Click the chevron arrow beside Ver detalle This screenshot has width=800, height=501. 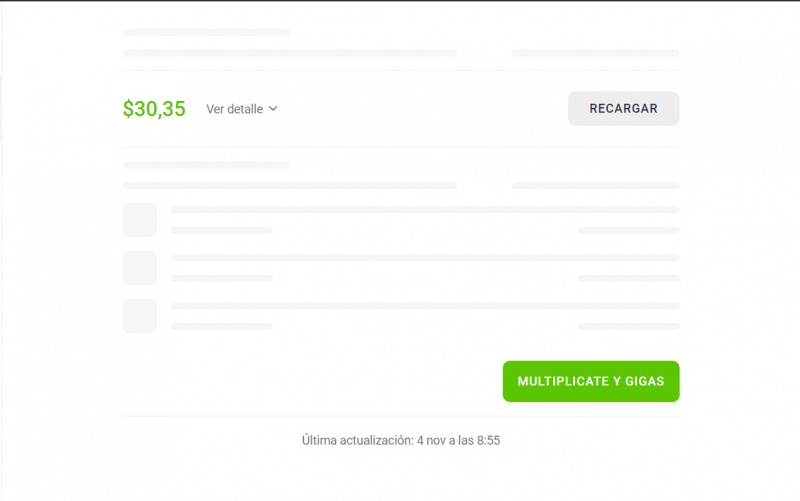tap(273, 109)
